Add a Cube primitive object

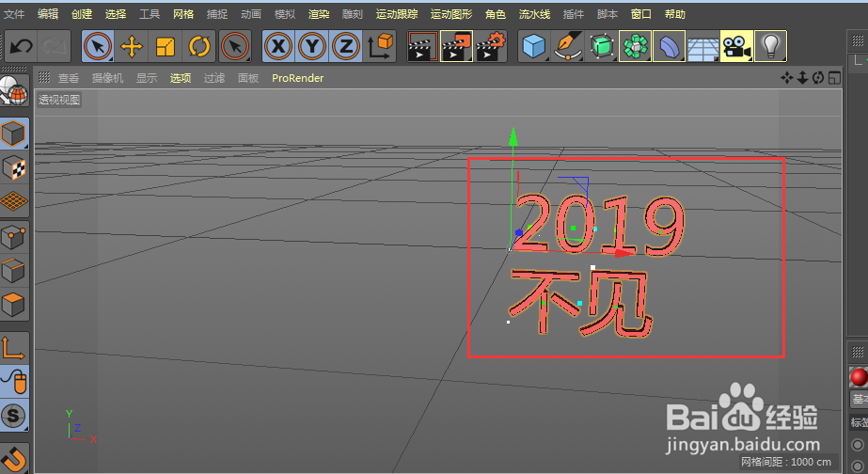pos(534,46)
